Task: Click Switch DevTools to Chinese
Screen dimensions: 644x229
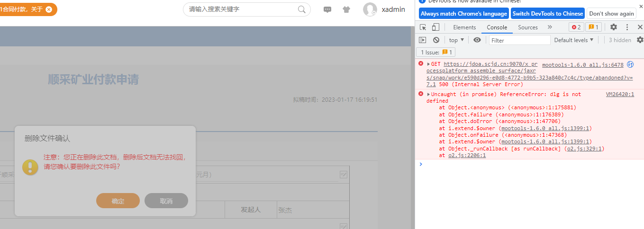Action: pyautogui.click(x=547, y=13)
